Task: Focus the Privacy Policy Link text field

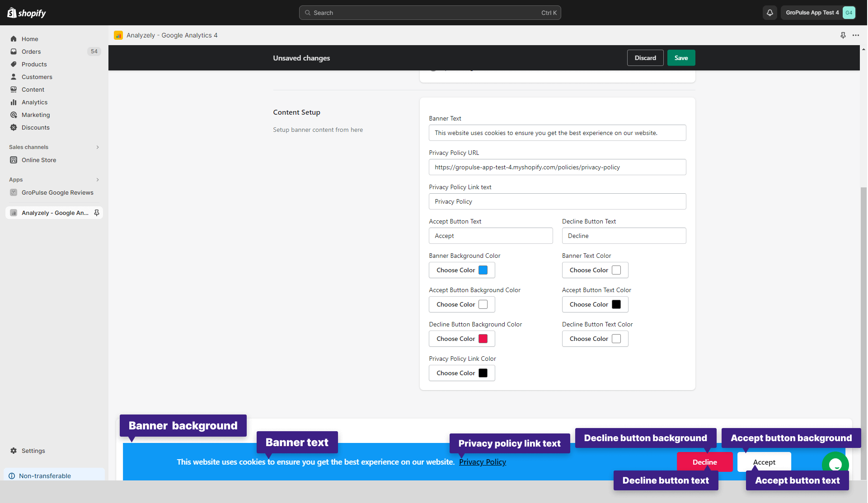Action: click(557, 201)
